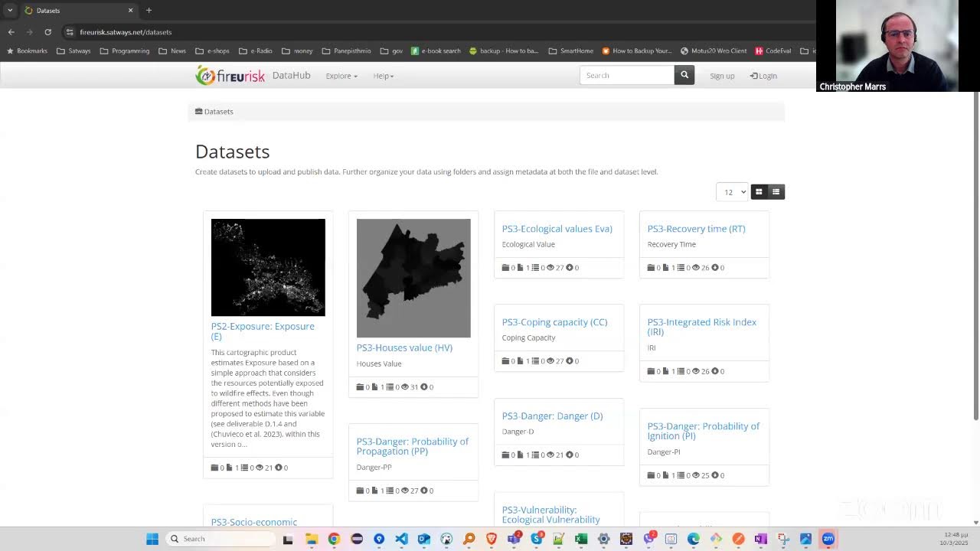Screen dimensions: 980x551
Task: Open the e-shops bookmarks folder
Action: [x=212, y=51]
